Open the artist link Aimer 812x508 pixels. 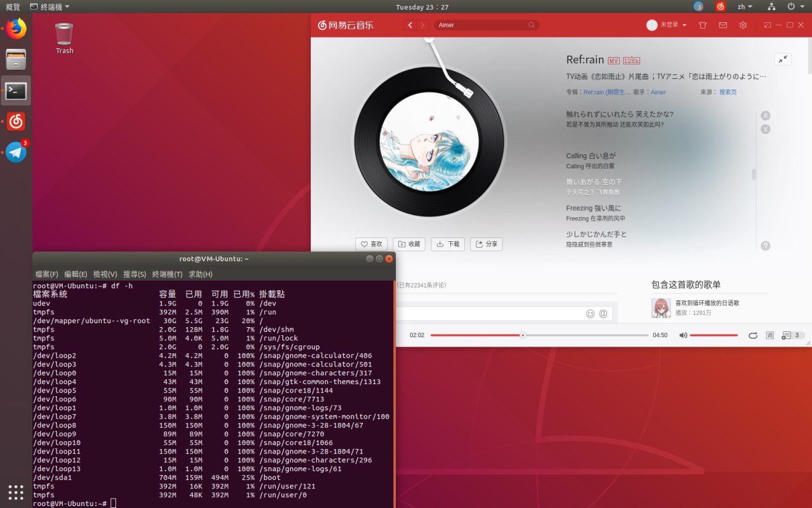pos(658,92)
